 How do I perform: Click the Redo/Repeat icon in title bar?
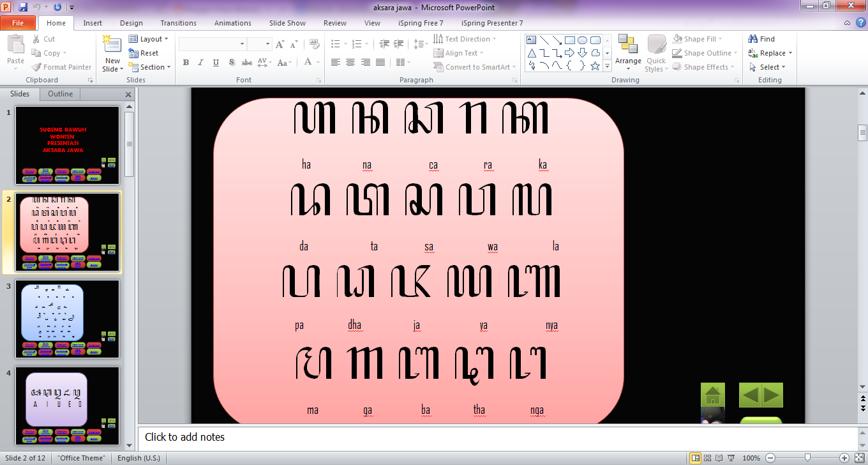(x=58, y=8)
